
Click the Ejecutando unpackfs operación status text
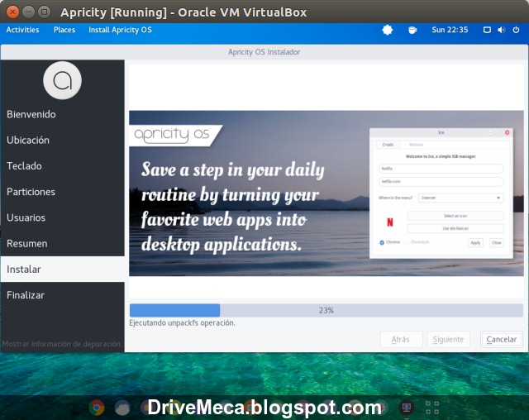coord(182,322)
